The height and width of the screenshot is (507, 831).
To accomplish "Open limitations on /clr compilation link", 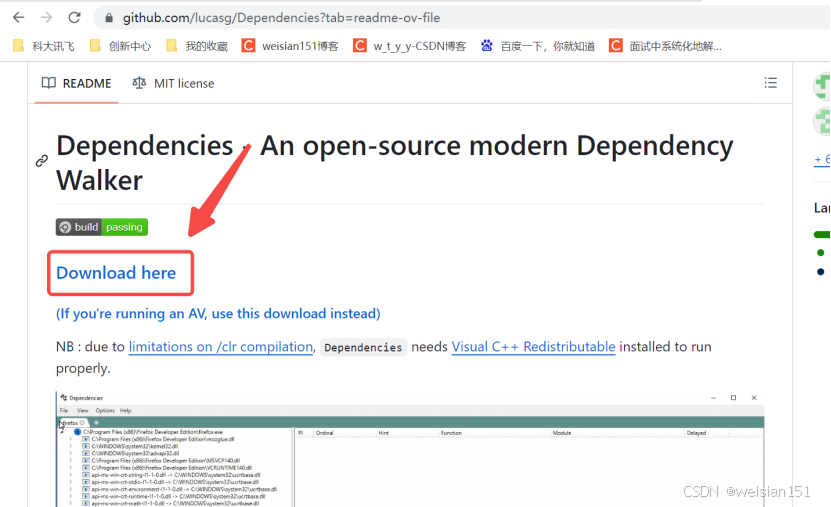I will tap(220, 346).
